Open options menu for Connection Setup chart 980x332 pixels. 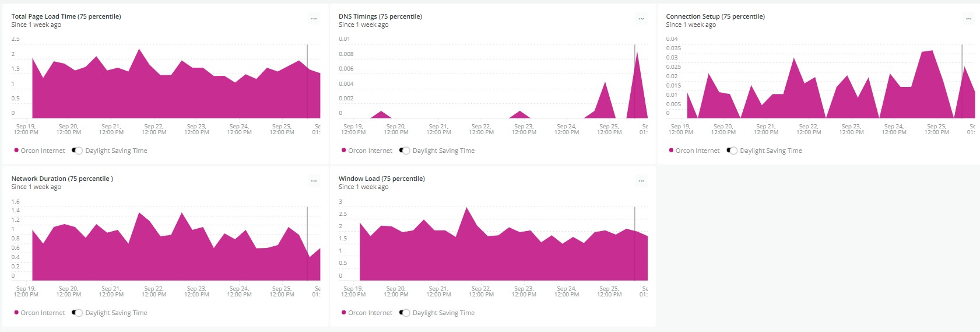coord(968,19)
